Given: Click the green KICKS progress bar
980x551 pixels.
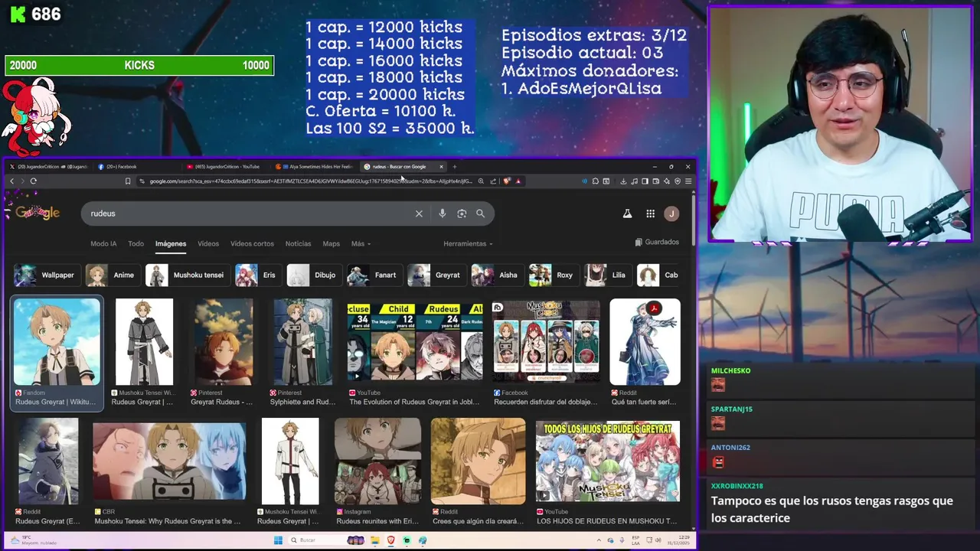Looking at the screenshot, I should (139, 66).
